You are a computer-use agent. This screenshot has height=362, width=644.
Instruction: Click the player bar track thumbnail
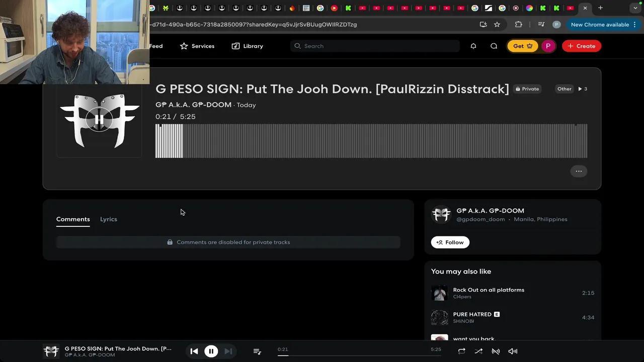51,351
